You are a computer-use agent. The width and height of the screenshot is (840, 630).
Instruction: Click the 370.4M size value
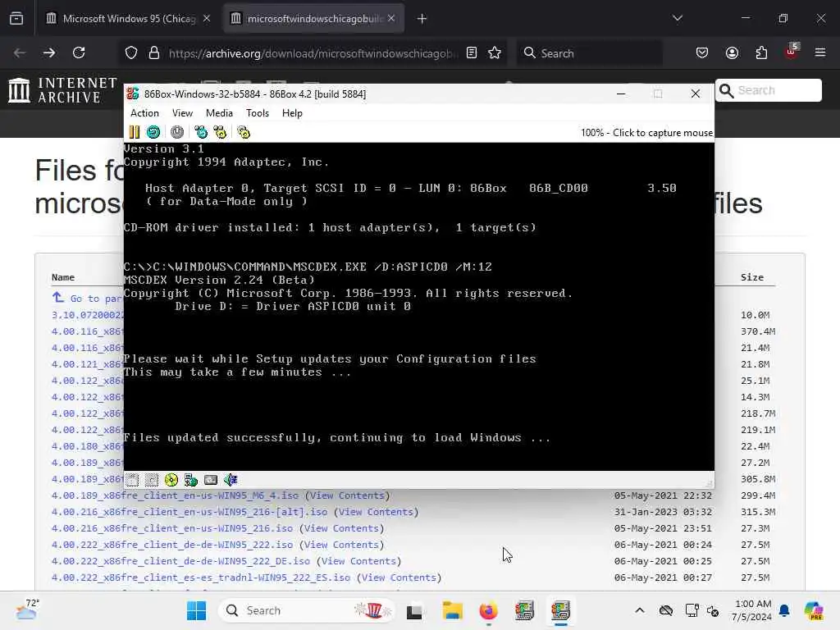pyautogui.click(x=758, y=331)
